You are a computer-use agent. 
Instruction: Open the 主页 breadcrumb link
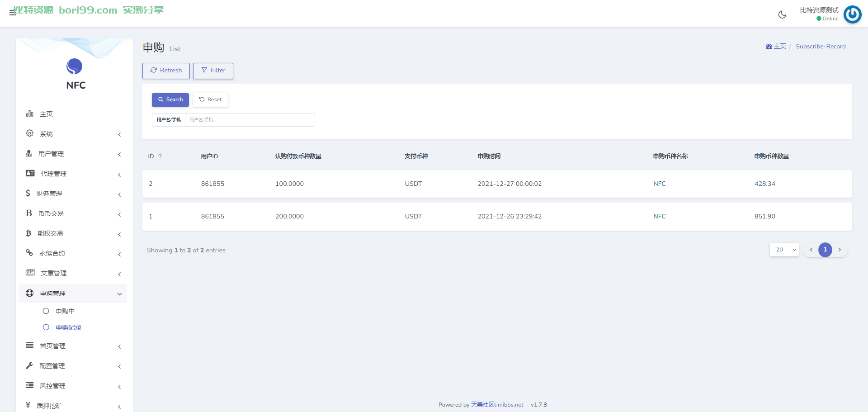click(780, 46)
